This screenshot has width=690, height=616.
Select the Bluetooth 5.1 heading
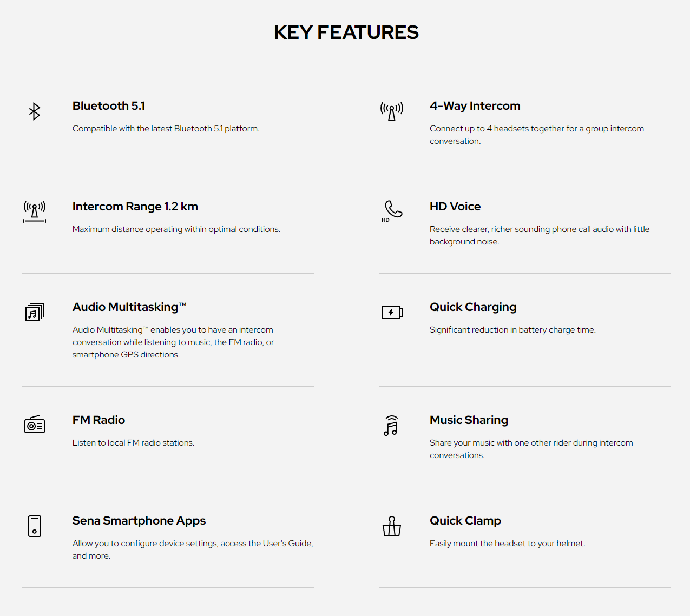[109, 106]
